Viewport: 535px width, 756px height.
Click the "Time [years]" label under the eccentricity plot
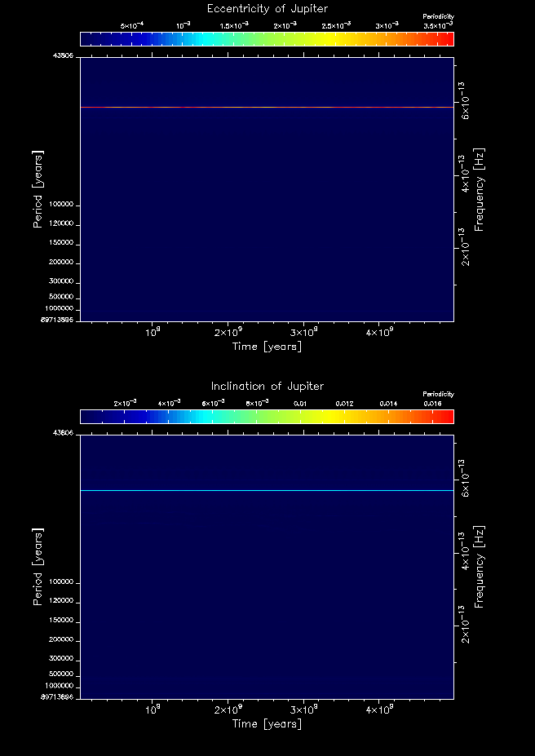[x=267, y=347]
